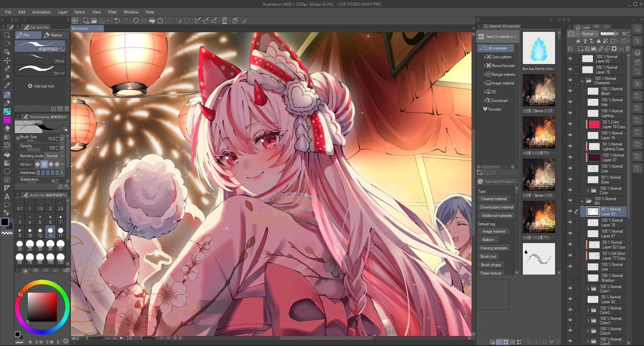The height and width of the screenshot is (346, 644).
Task: Open the Blending mode Normal dropdown
Action: [55, 156]
